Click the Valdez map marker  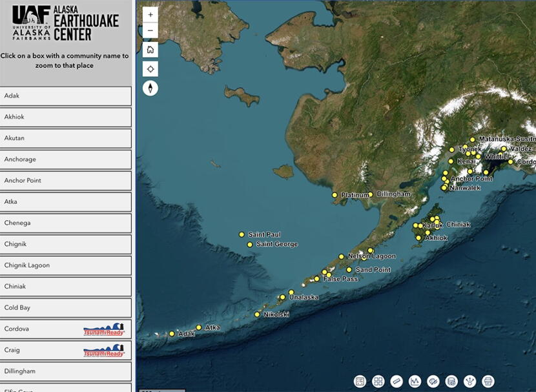coord(504,149)
